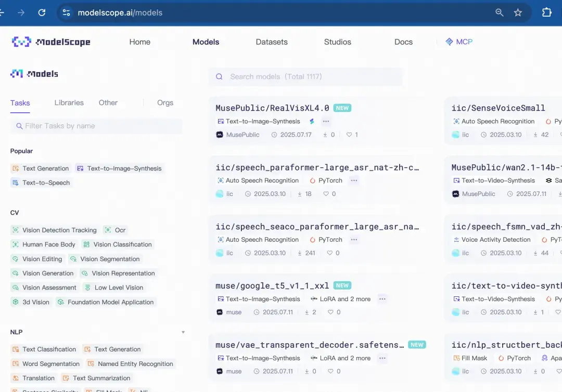Focus the Filter Tasks by name field

pyautogui.click(x=96, y=126)
